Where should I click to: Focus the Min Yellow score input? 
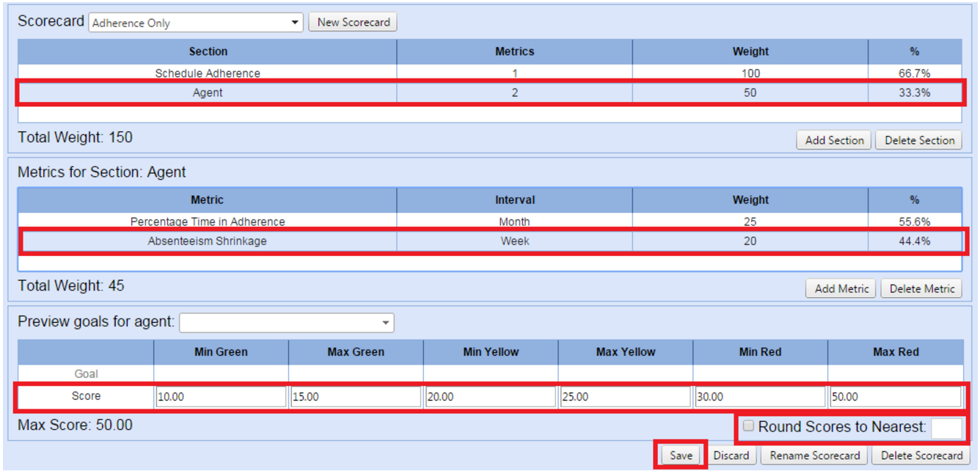[x=491, y=397]
